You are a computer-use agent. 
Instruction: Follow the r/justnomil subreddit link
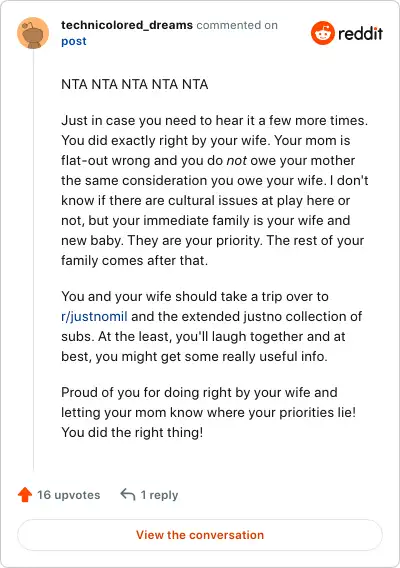[94, 317]
